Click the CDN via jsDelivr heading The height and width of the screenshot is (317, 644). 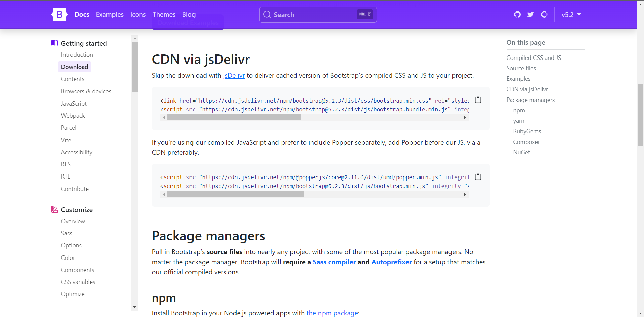coord(201,60)
